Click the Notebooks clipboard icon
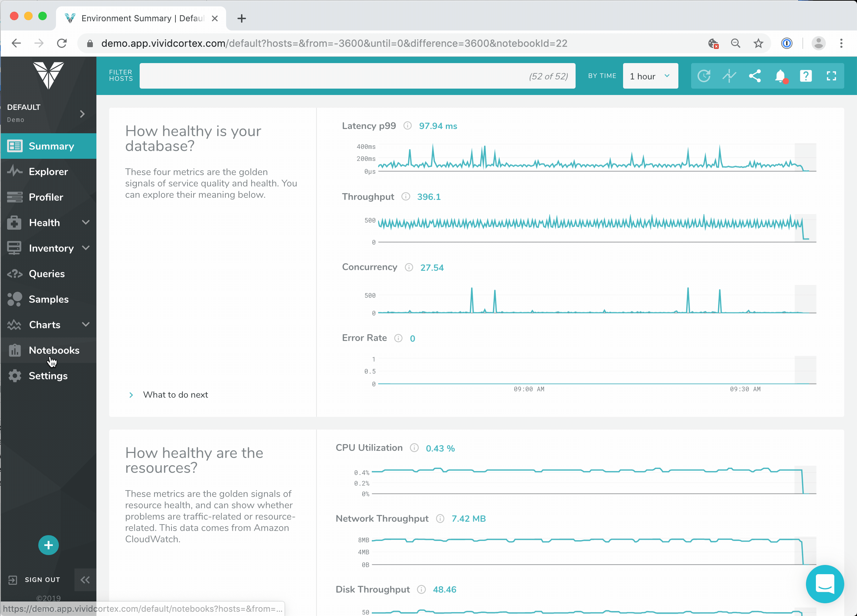The width and height of the screenshot is (857, 616). pyautogui.click(x=15, y=350)
